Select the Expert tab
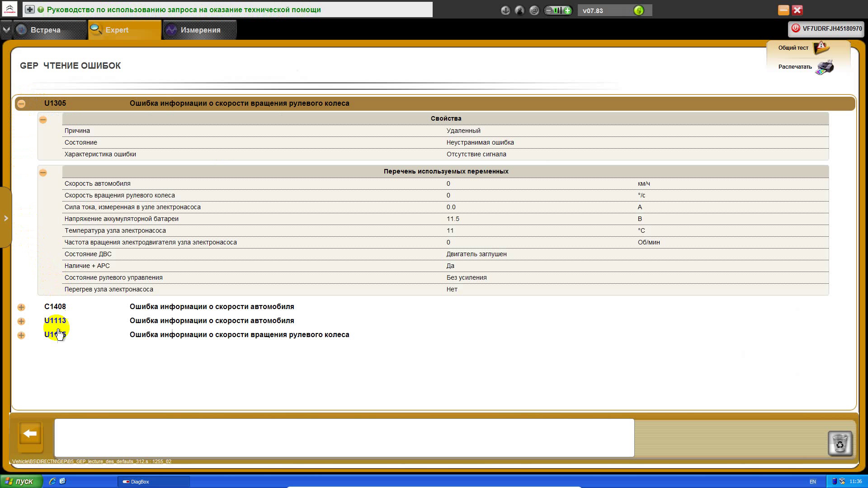This screenshot has height=488, width=868. point(125,30)
